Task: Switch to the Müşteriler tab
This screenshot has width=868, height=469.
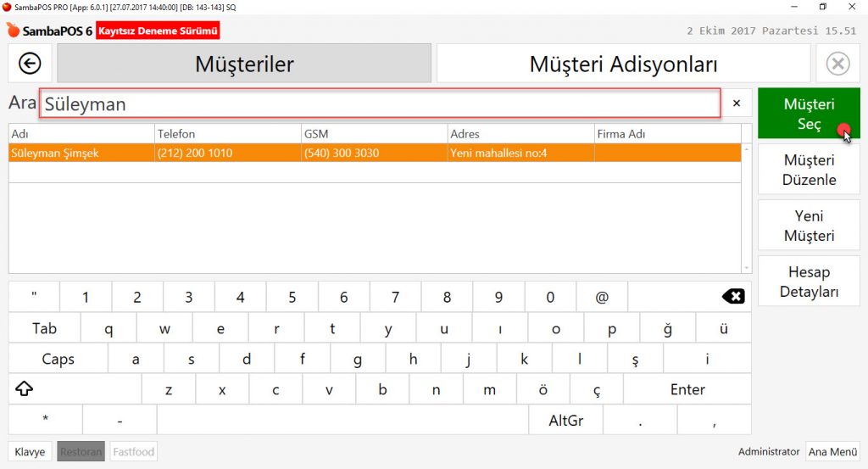Action: click(x=244, y=64)
